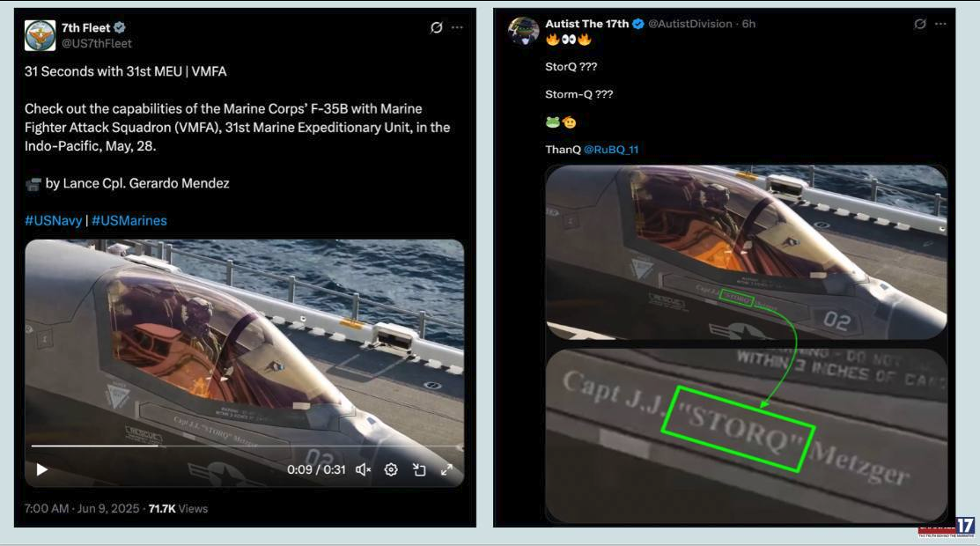Open Autist The 17th profile avatar
Image resolution: width=980 pixels, height=546 pixels.
click(x=524, y=30)
